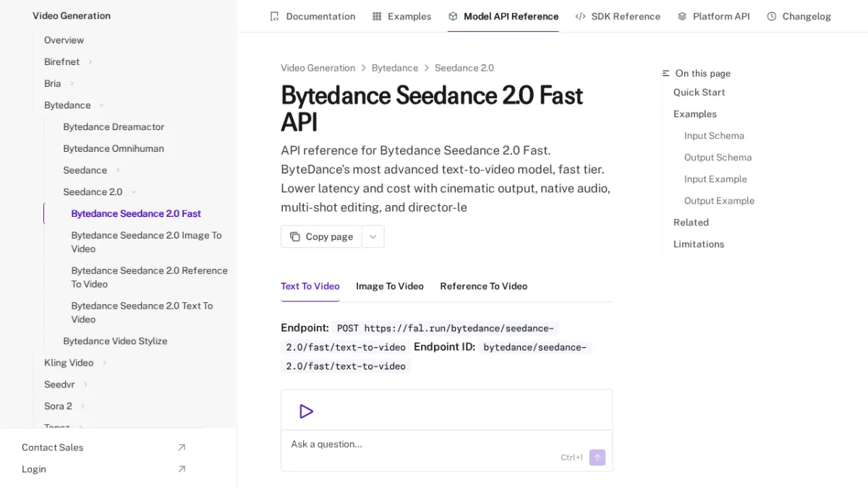Click the Copy page button
Screen dimensions: 868x488
(321, 236)
